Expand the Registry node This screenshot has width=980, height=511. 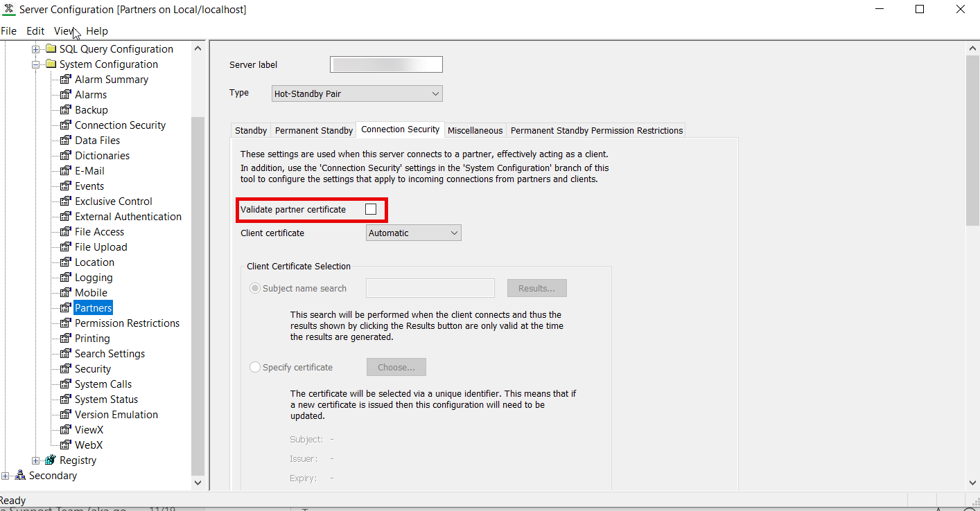(36, 460)
